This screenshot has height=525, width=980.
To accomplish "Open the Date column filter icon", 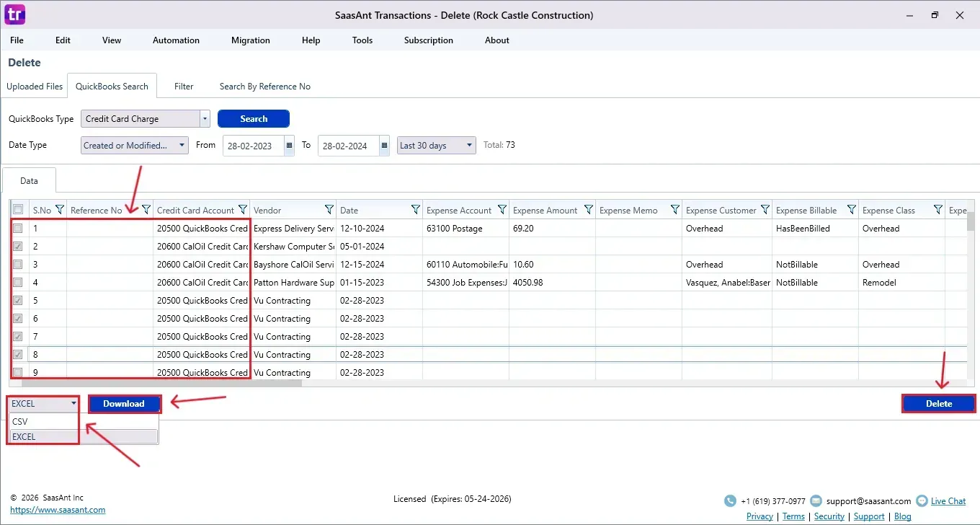I will (416, 210).
